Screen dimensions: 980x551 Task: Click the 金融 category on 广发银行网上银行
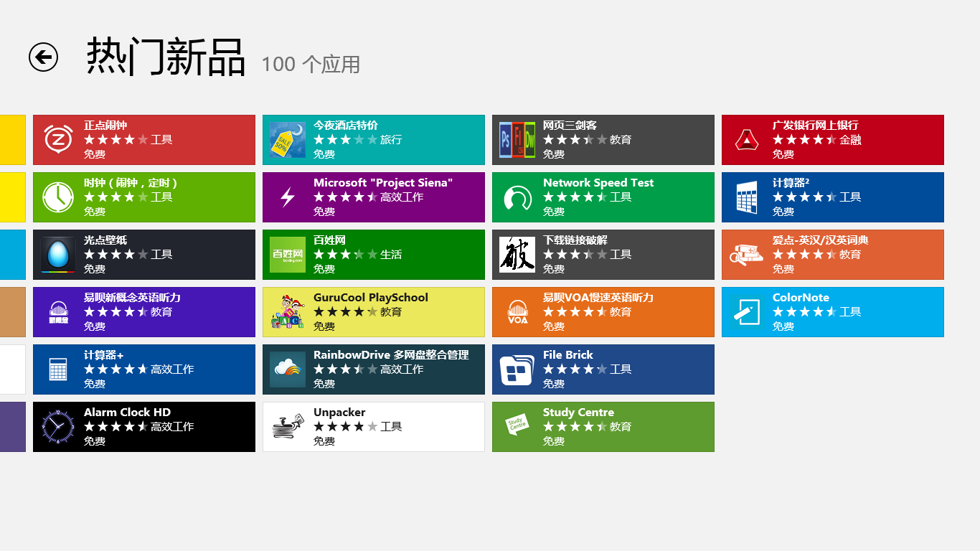(850, 140)
